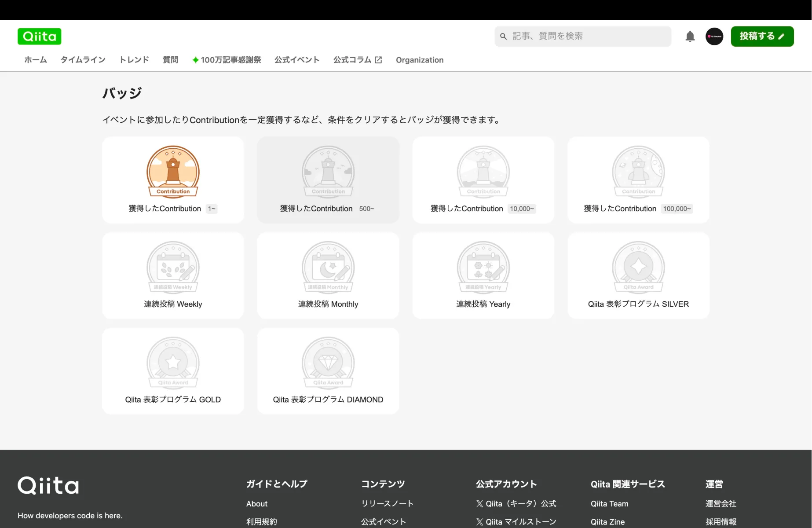Click the Qiita logo in the header
812x528 pixels.
pyautogui.click(x=39, y=36)
